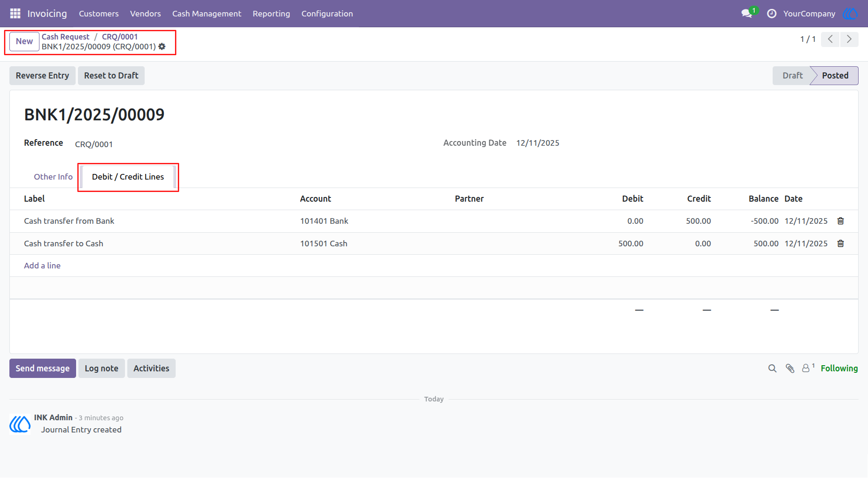
Task: Go back to Cash Request breadcrumb
Action: tap(65, 37)
